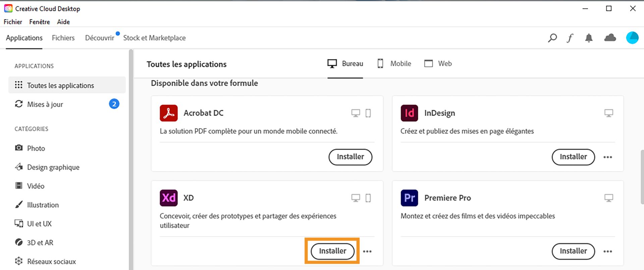Open more options for Premiere Pro
The width and height of the screenshot is (644, 270).
click(x=608, y=251)
